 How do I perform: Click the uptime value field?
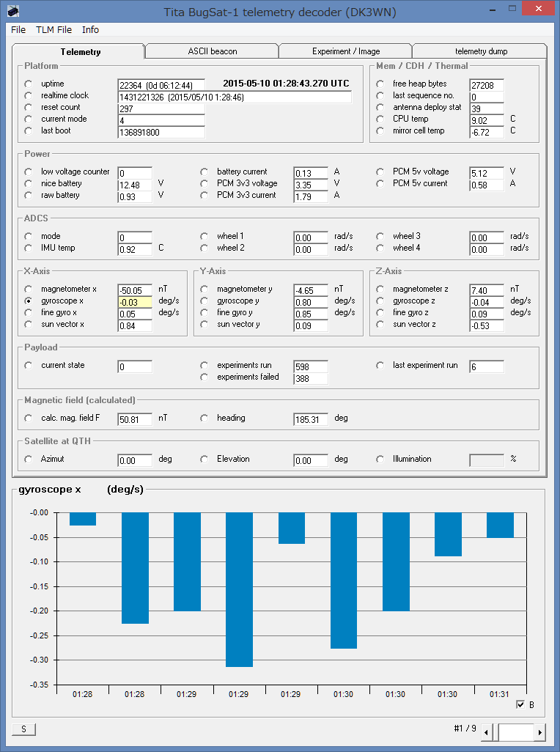[161, 85]
